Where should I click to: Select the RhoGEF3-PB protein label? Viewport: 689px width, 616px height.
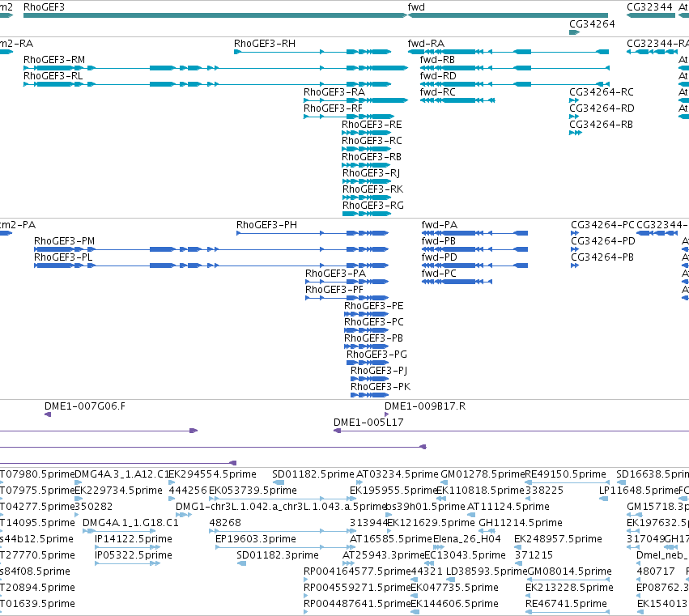point(373,338)
